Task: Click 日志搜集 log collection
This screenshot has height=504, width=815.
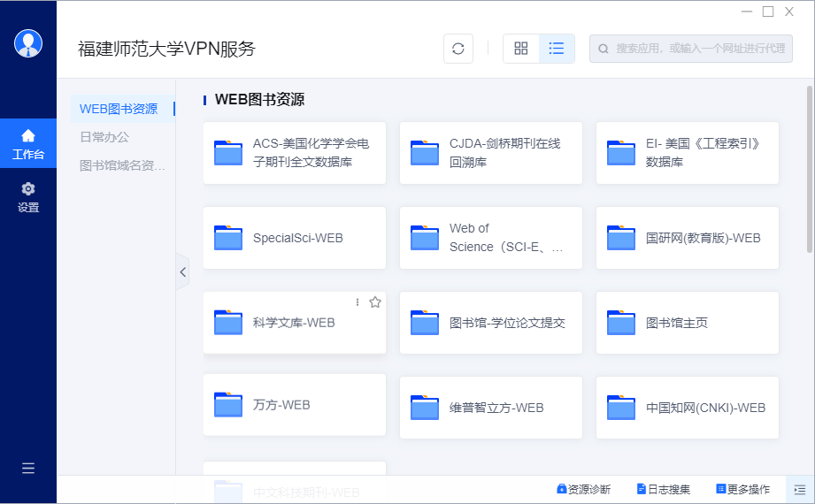Action: pyautogui.click(x=663, y=489)
